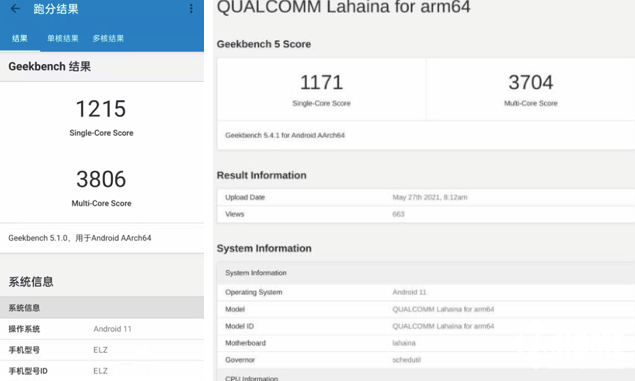This screenshot has width=635, height=381.
Task: Click the Upload Date row
Action: [426, 197]
